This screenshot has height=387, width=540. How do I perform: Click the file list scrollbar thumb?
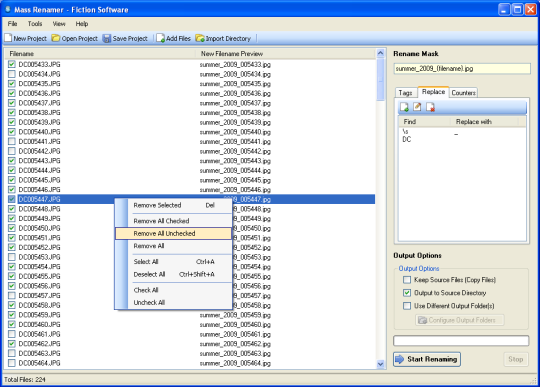point(380,80)
